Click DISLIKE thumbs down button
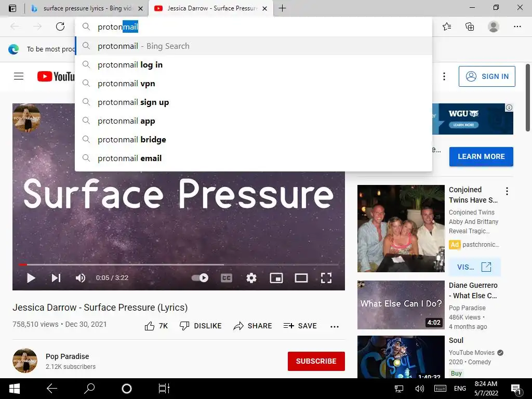This screenshot has width=532, height=399. pos(201,326)
